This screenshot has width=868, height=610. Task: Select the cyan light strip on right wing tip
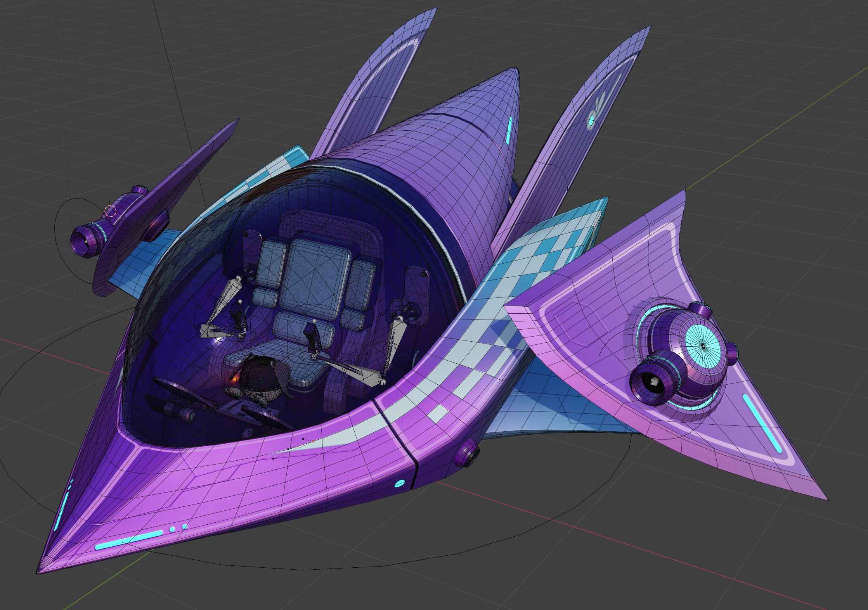pos(762,423)
